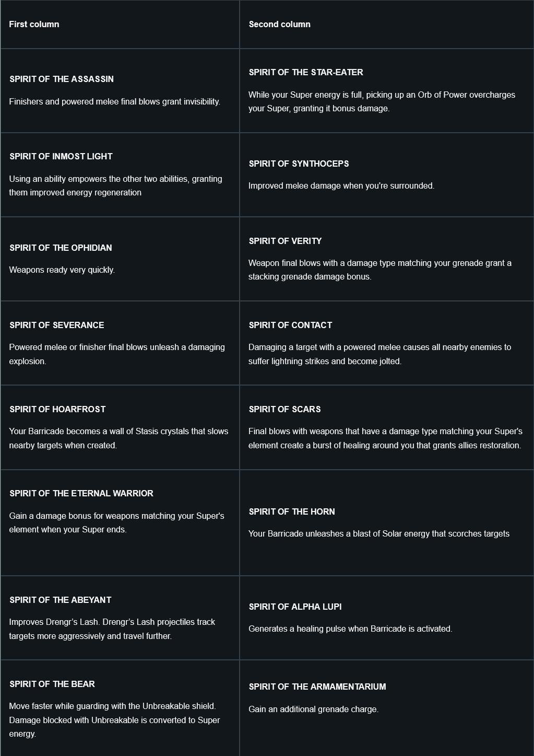This screenshot has height=756, width=534.
Task: Click the Spirit of Scars title
Action: coord(284,409)
